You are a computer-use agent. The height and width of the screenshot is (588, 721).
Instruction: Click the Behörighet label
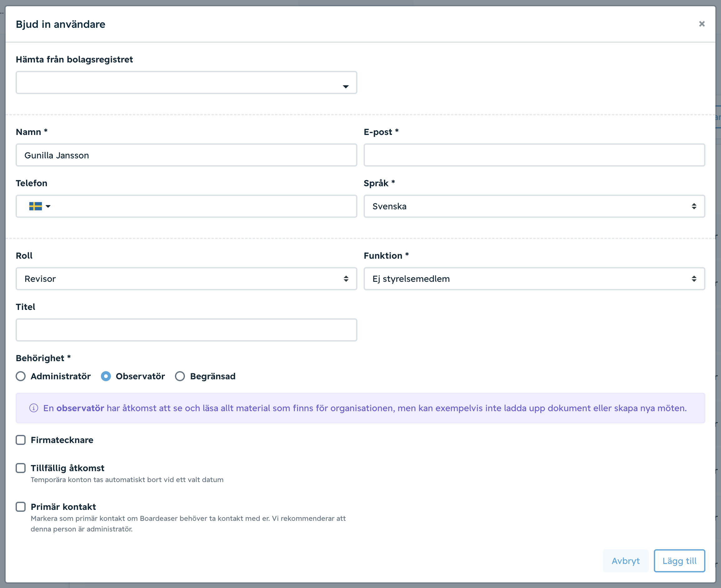click(43, 358)
